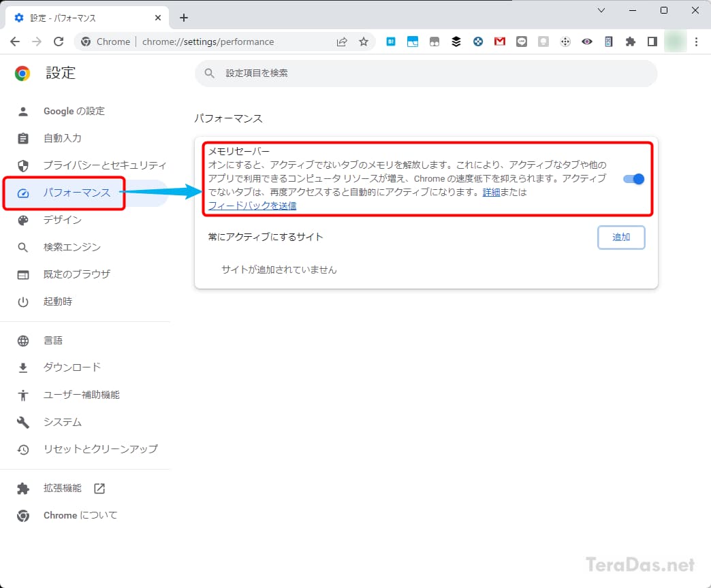
Task: Open the Buffer stacked-layers extension
Action: click(x=456, y=42)
